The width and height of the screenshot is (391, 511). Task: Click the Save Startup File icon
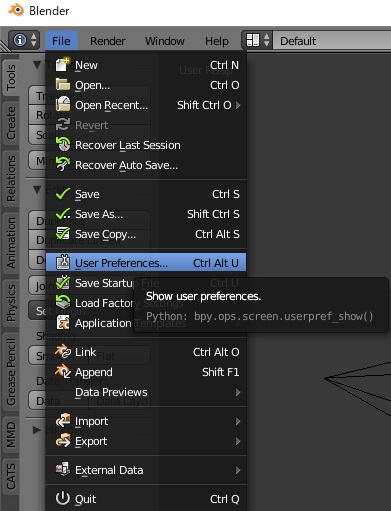[x=63, y=283]
